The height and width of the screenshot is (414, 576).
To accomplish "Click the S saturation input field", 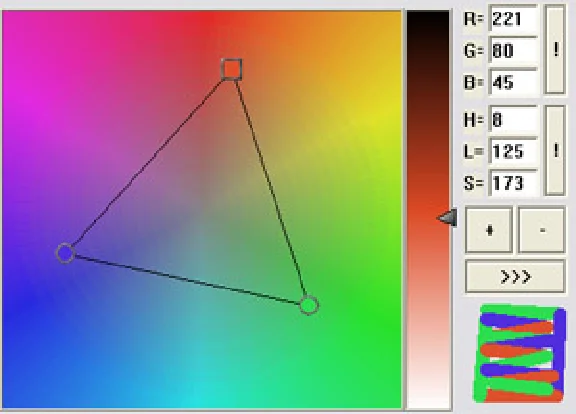I will coord(514,183).
